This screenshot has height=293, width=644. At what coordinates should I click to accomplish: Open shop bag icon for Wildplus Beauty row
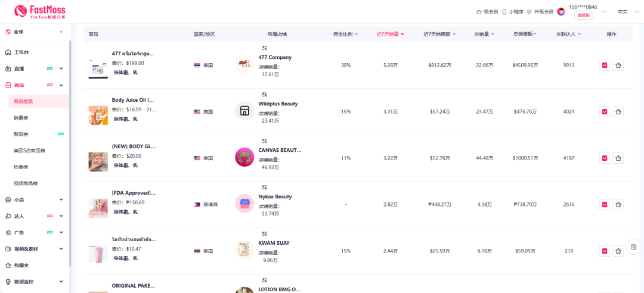click(x=605, y=111)
